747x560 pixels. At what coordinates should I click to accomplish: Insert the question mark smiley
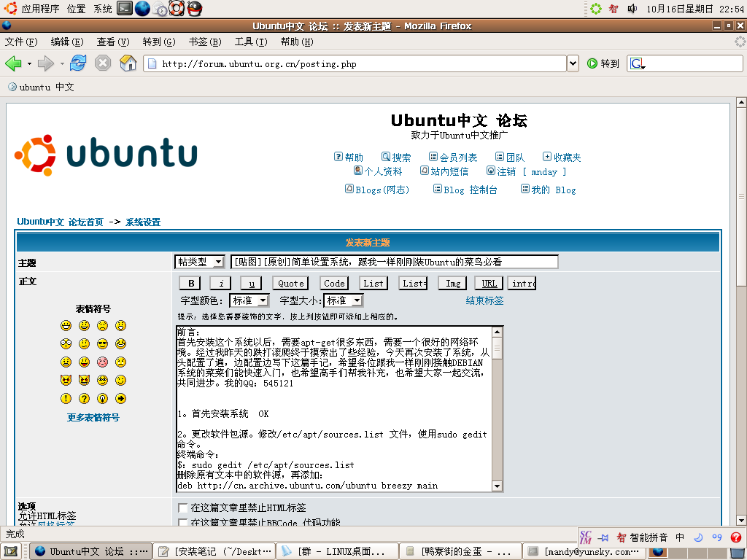coord(85,399)
